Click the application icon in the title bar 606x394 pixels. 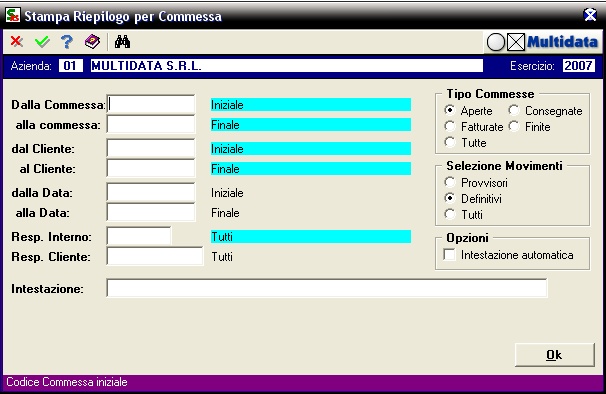pos(13,15)
